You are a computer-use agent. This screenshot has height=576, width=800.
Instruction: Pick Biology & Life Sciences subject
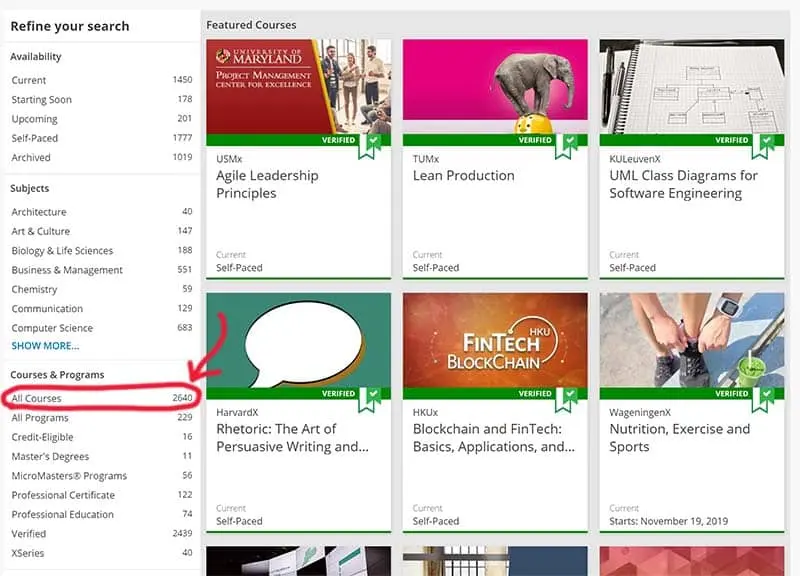102,251
